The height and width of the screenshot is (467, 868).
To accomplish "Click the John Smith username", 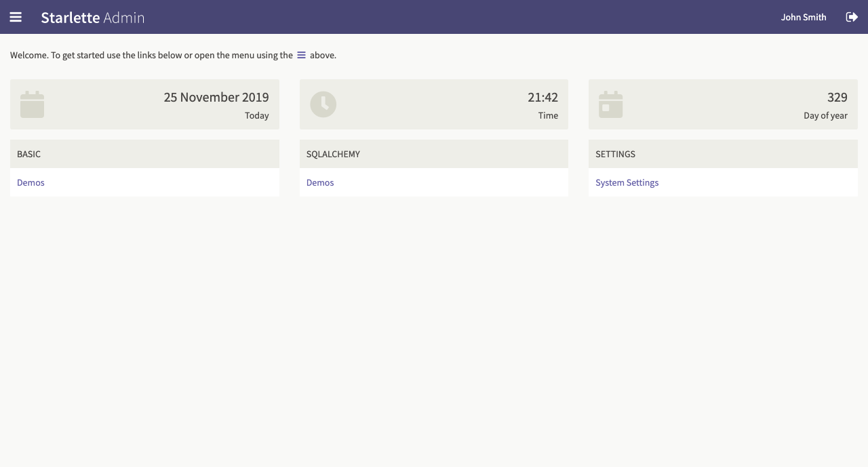I will click(803, 17).
